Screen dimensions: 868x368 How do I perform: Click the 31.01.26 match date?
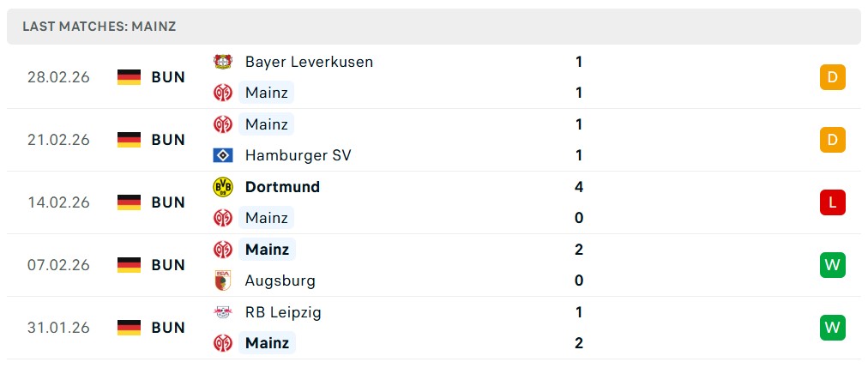coord(58,328)
